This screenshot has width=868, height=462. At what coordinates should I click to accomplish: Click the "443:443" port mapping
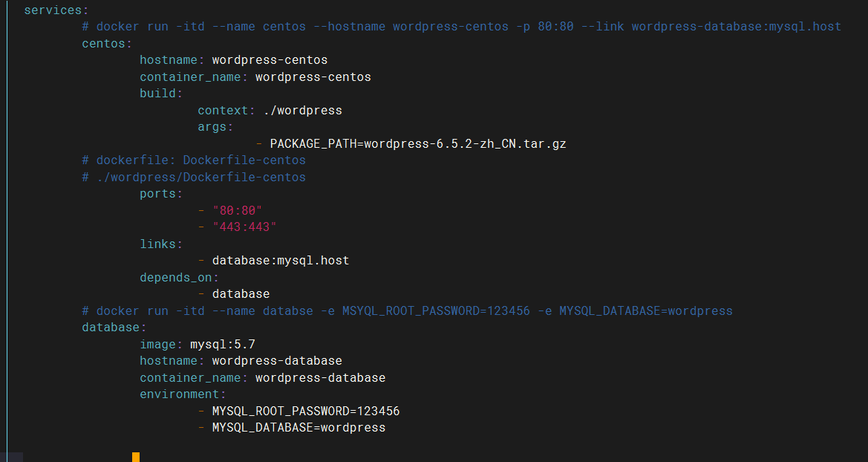click(x=244, y=227)
